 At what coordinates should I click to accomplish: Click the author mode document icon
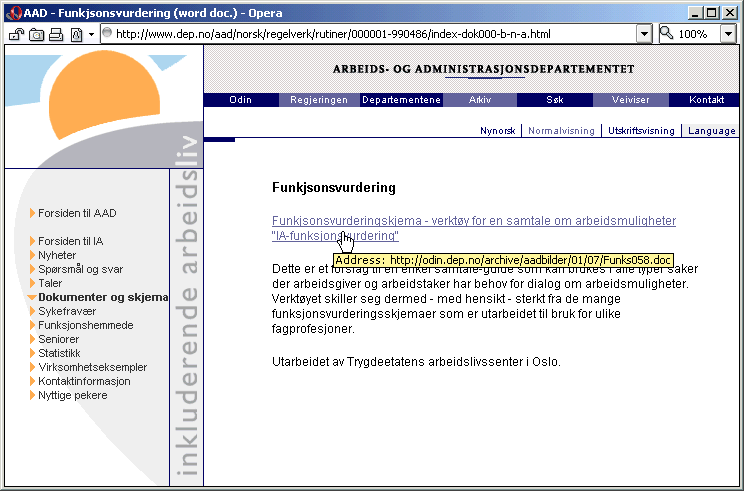pyautogui.click(x=76, y=35)
